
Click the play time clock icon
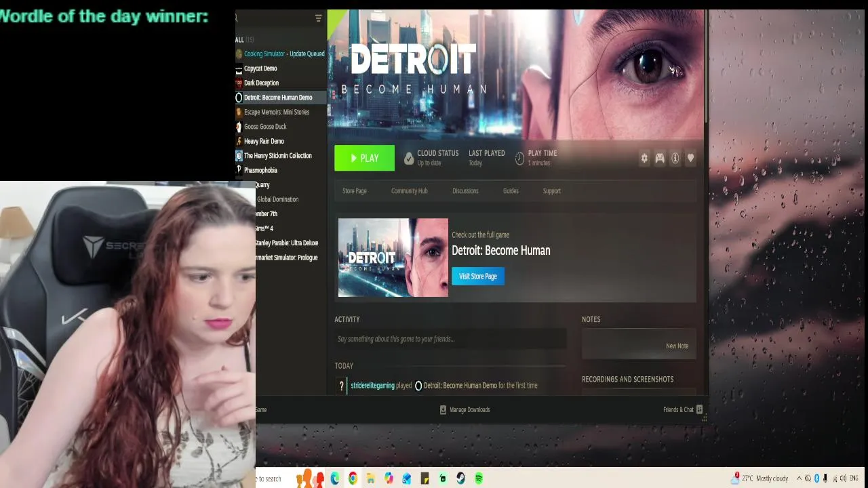click(x=519, y=158)
